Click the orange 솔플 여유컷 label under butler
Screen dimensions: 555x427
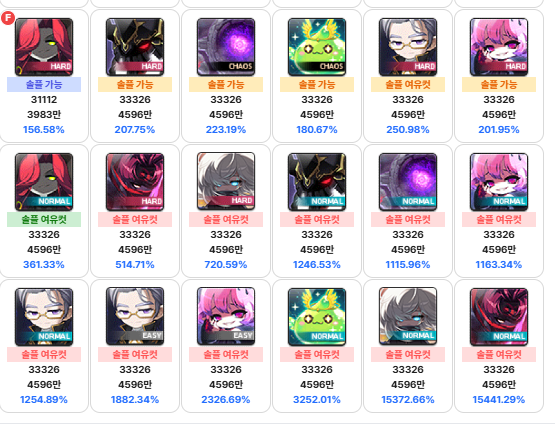point(408,85)
